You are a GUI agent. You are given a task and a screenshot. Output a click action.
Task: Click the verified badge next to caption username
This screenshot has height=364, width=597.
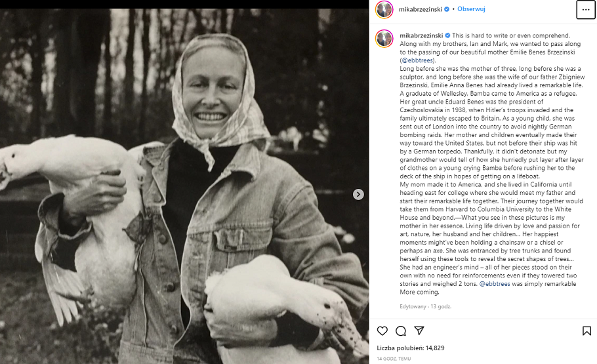(447, 35)
